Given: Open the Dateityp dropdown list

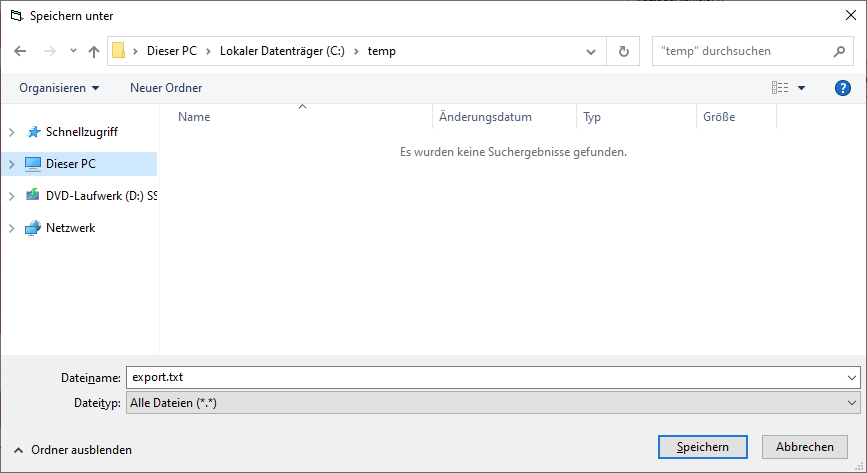Looking at the screenshot, I should coord(492,402).
